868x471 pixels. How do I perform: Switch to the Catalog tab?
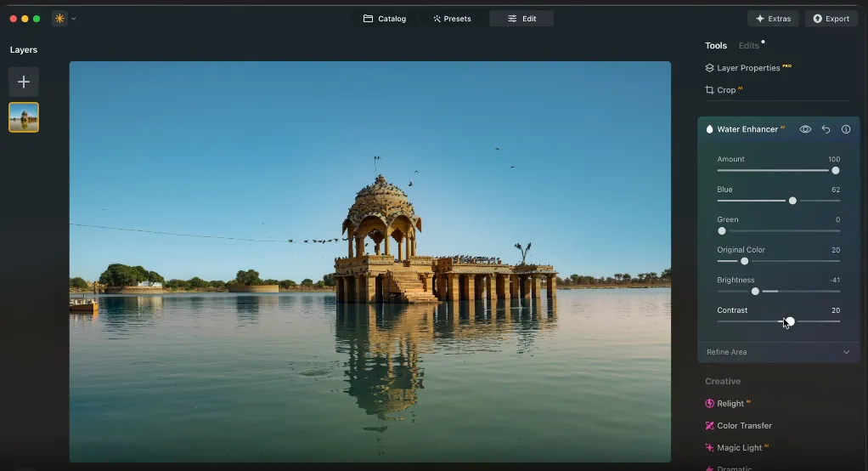pos(385,19)
